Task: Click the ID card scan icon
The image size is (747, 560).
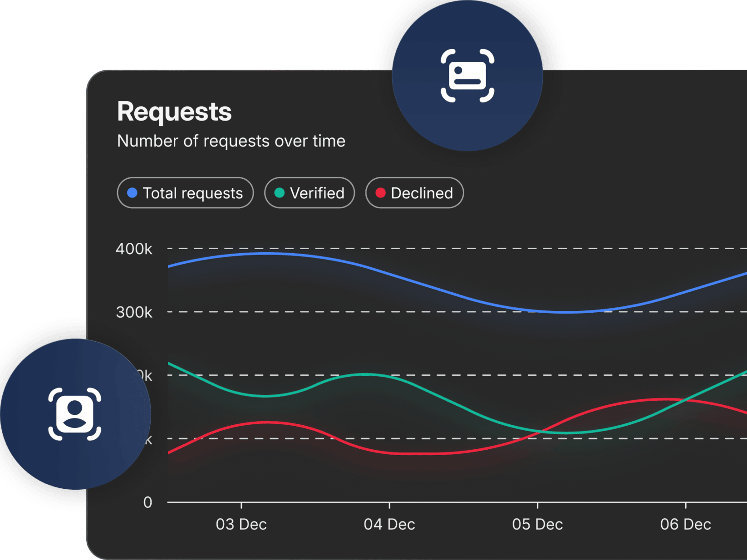Action: [467, 76]
